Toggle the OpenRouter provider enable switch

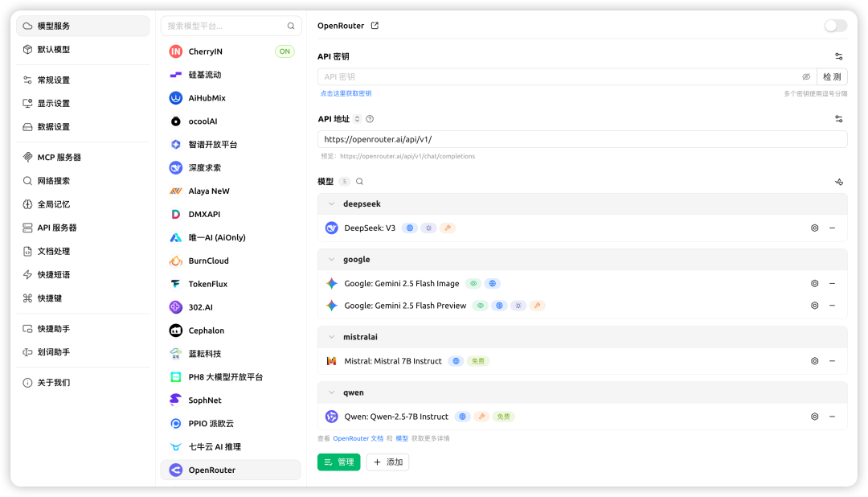tap(835, 26)
